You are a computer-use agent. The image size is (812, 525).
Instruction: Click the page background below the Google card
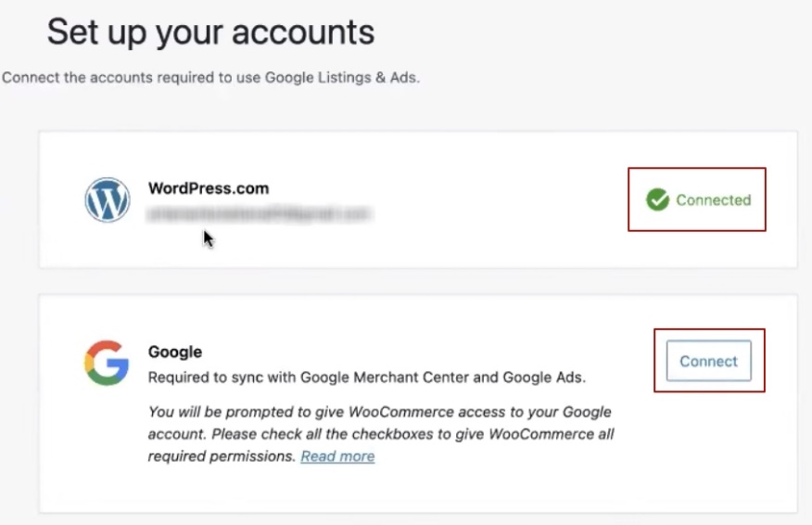[417, 519]
